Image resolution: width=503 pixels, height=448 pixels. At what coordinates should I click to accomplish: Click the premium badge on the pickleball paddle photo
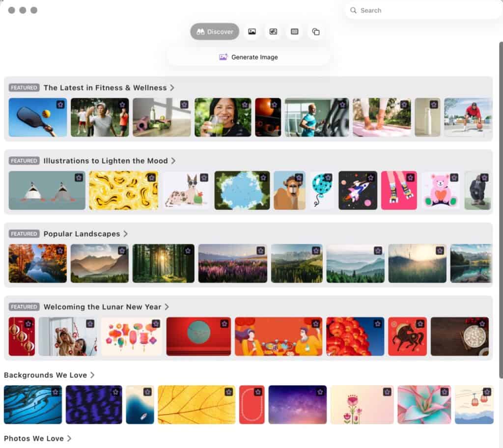point(60,105)
